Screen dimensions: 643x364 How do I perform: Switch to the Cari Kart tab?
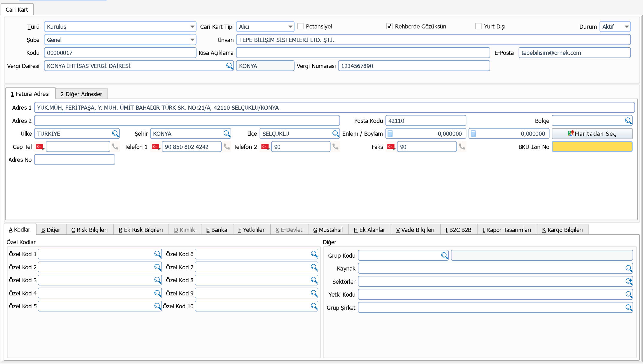[x=17, y=10]
